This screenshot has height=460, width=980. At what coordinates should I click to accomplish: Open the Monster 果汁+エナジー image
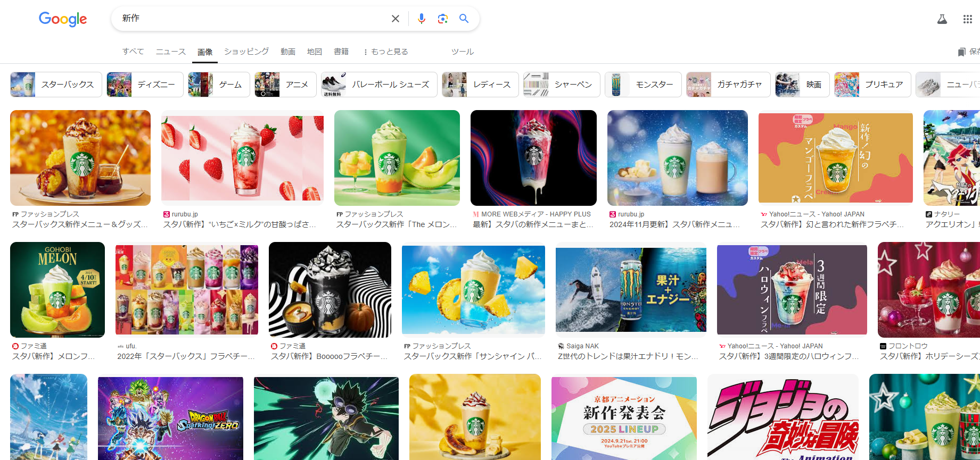click(x=631, y=290)
